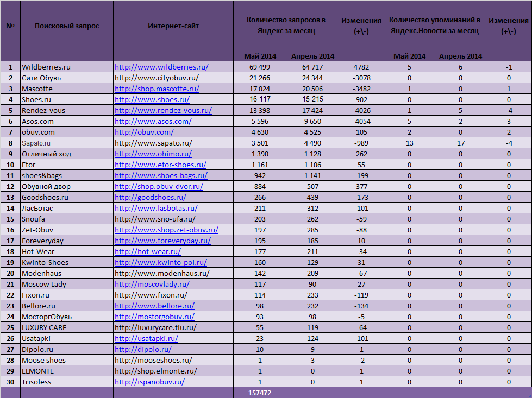Screen dimensions: 532x398
Task: Select the 'Moose shoes' cell
Action: pyautogui.click(x=67, y=360)
